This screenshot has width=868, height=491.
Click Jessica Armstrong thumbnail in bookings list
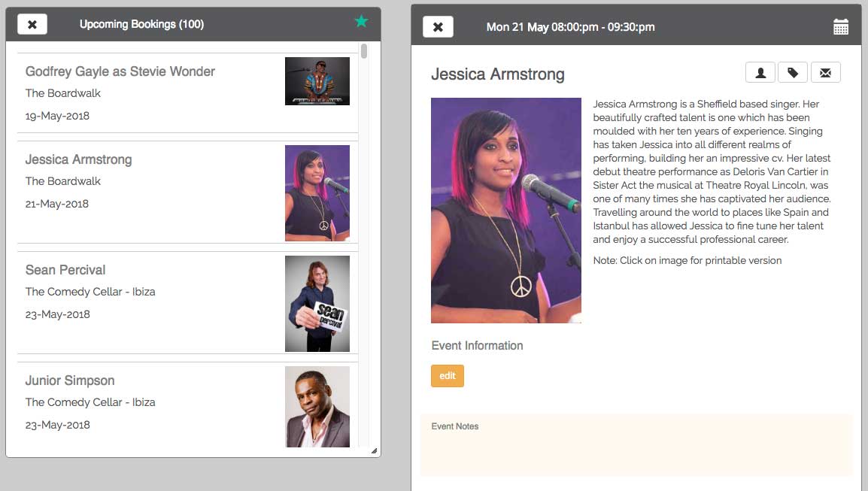tap(317, 192)
